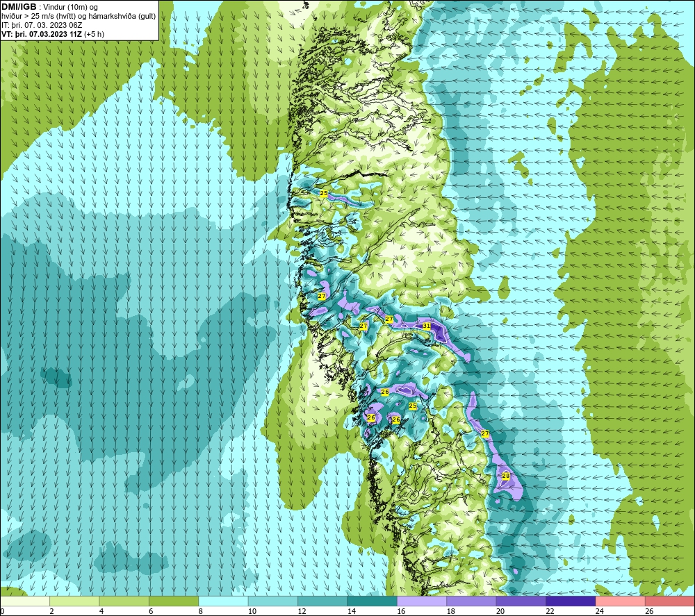Click the legend scale number 22

550,611
